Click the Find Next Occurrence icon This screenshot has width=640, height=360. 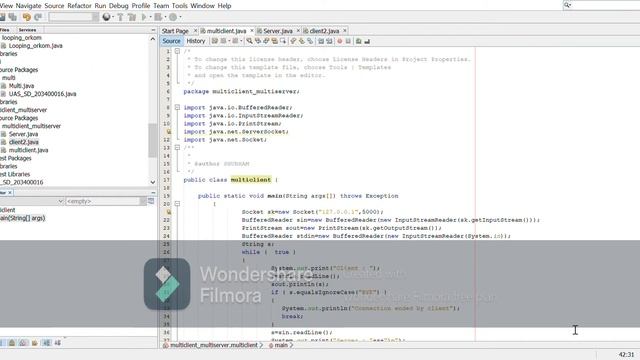pos(266,41)
